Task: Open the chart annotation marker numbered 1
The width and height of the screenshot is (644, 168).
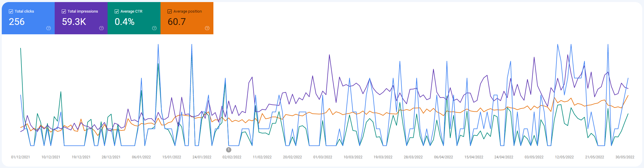Action: 229,150
